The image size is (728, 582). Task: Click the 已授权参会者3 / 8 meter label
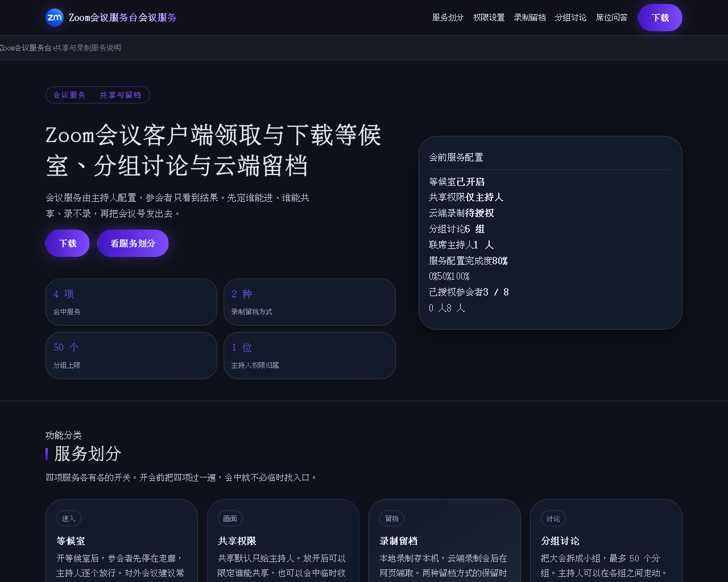tap(469, 292)
